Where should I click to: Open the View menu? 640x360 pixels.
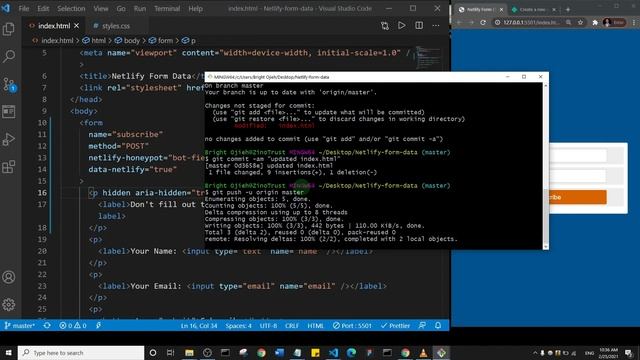pyautogui.click(x=101, y=9)
